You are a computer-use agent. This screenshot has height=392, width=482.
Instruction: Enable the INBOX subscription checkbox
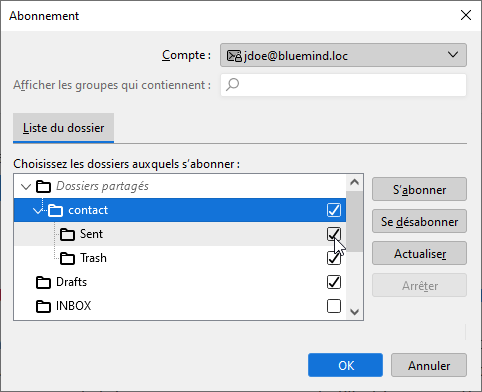pyautogui.click(x=334, y=306)
